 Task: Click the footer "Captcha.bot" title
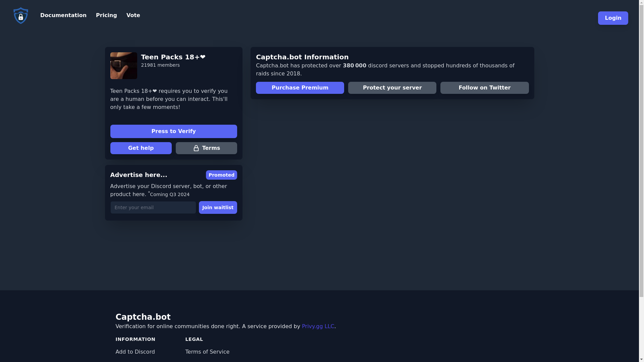tap(143, 317)
